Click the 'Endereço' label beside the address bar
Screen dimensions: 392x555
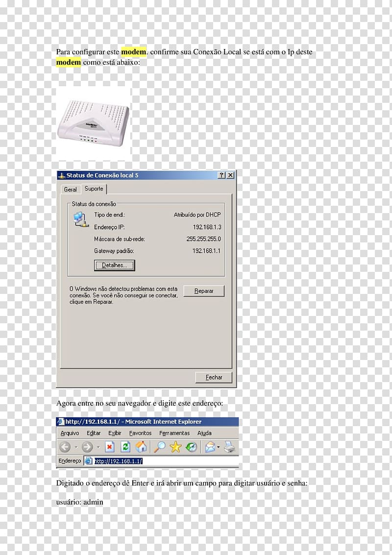tap(70, 461)
